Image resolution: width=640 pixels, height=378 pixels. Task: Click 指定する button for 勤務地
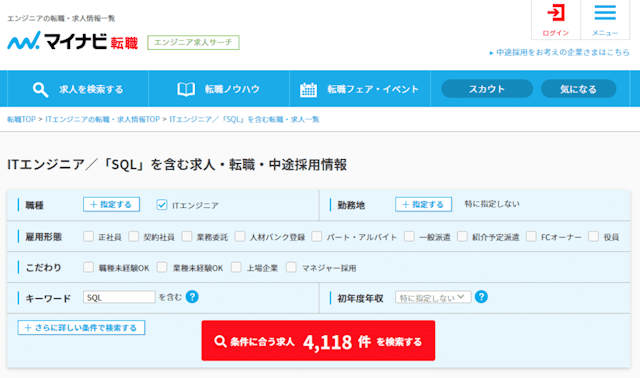point(423,204)
